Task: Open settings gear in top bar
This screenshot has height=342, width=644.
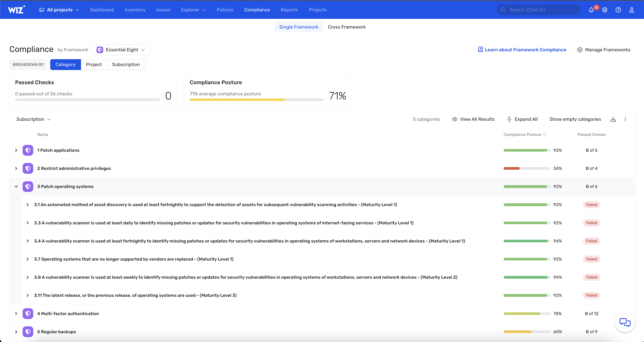Action: coord(605,10)
